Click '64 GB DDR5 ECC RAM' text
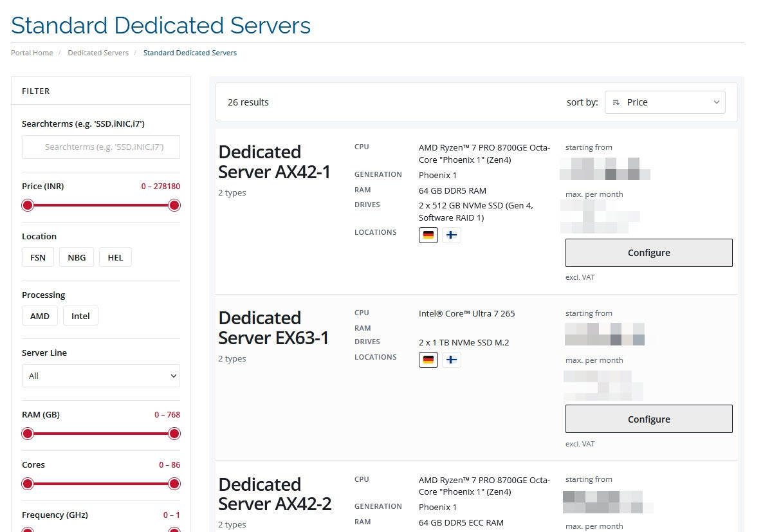The image size is (772, 532). point(461,522)
